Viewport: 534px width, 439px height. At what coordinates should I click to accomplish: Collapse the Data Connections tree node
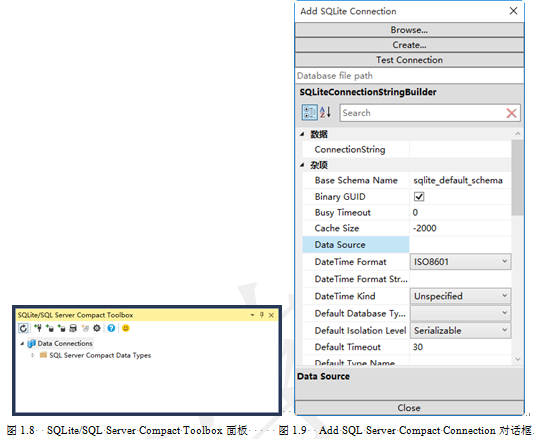[x=22, y=344]
